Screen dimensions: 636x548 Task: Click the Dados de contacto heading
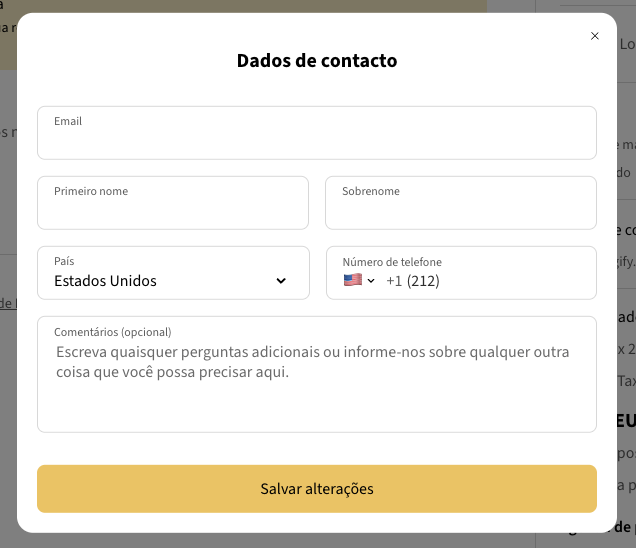[x=317, y=61]
